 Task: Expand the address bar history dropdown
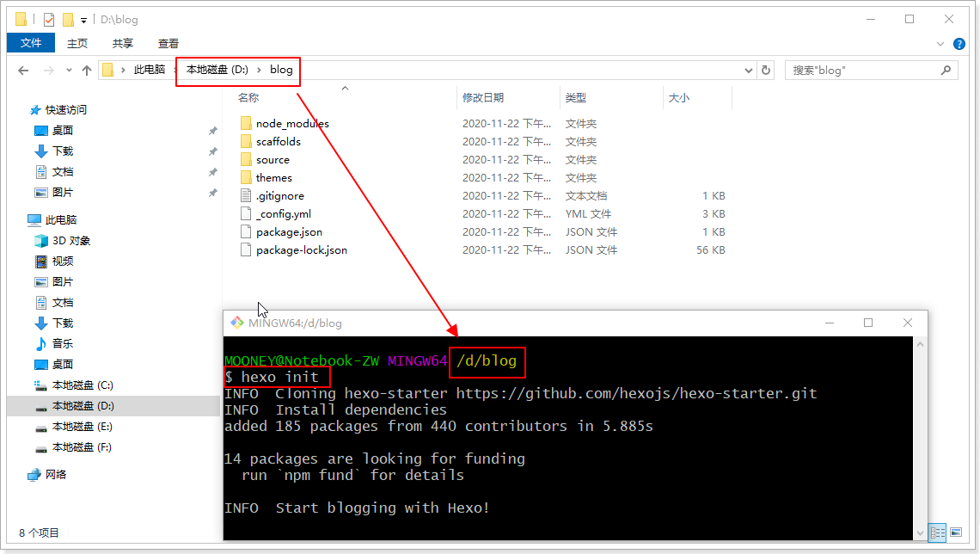point(748,70)
